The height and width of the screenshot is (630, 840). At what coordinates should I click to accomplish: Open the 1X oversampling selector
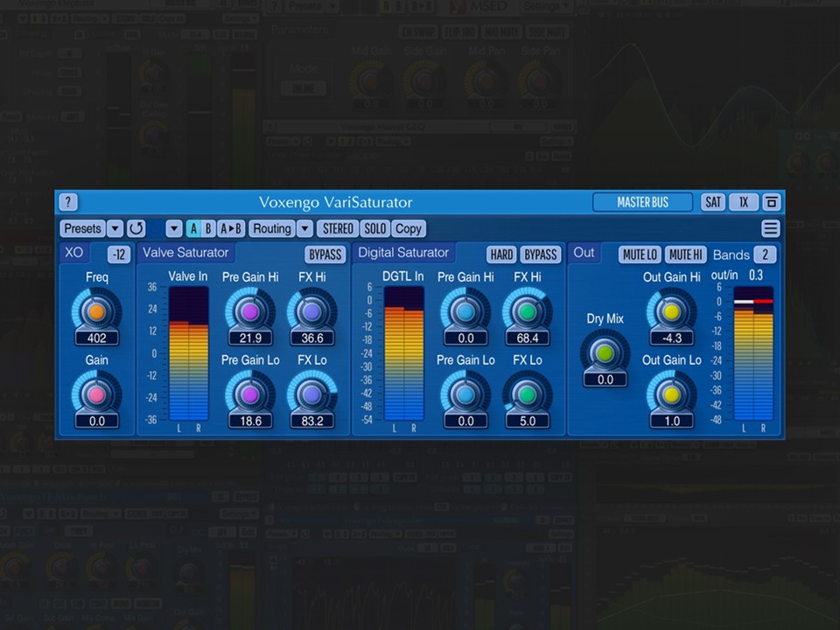tap(744, 202)
